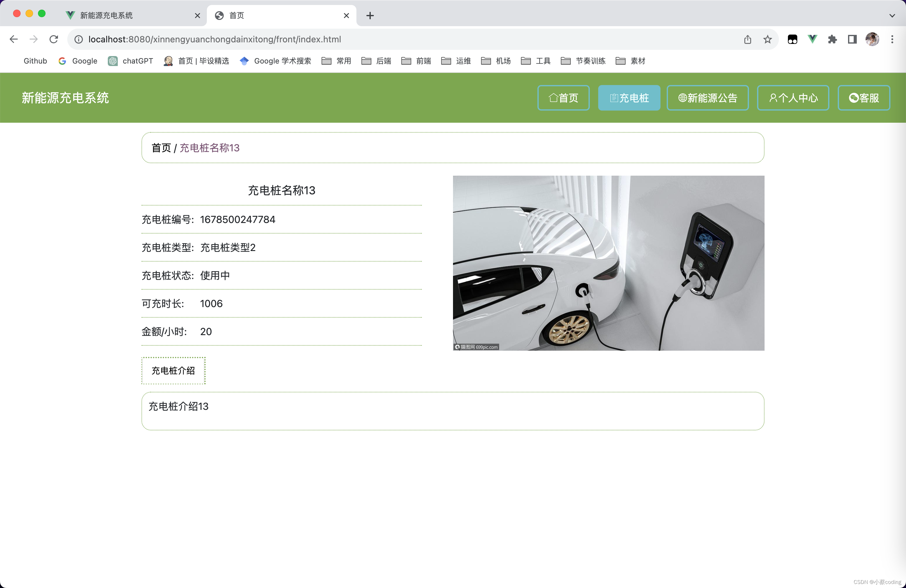
Task: Select the 充电桩 navigation item
Action: coord(629,98)
